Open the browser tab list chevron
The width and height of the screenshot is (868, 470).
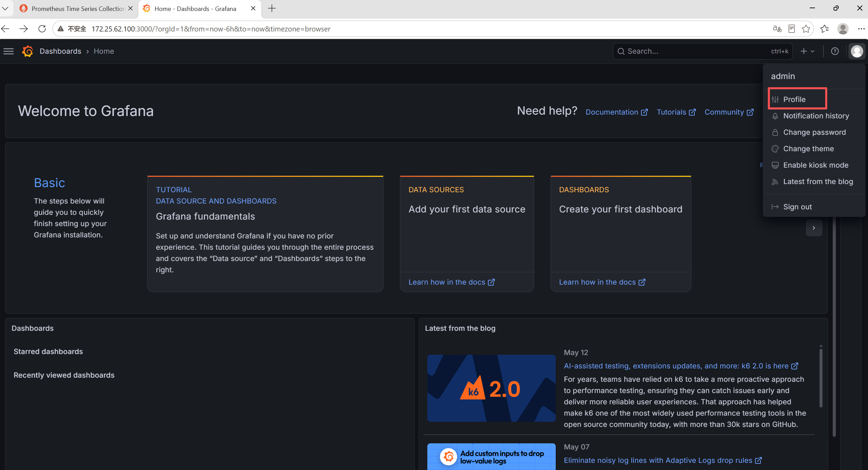click(x=5, y=9)
